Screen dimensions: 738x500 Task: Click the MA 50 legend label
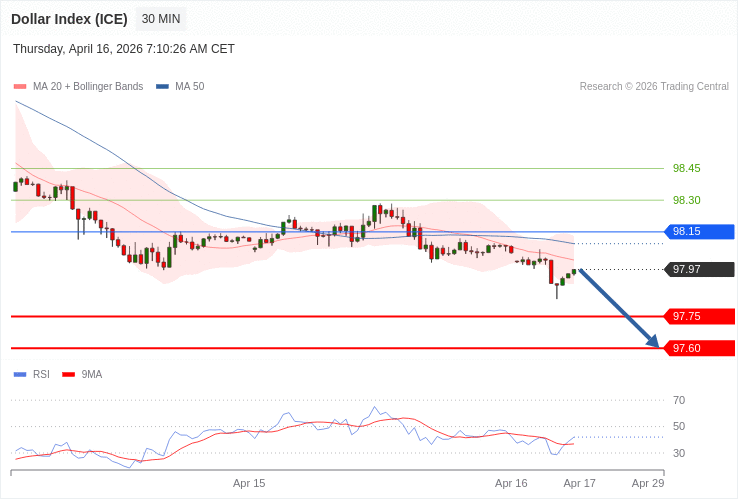(x=190, y=87)
